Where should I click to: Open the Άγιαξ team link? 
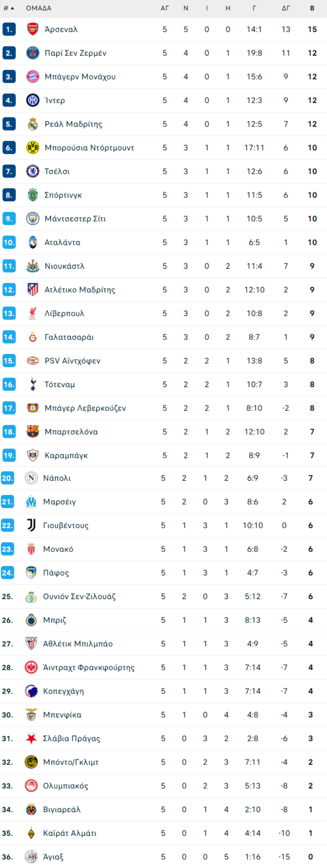point(53,857)
